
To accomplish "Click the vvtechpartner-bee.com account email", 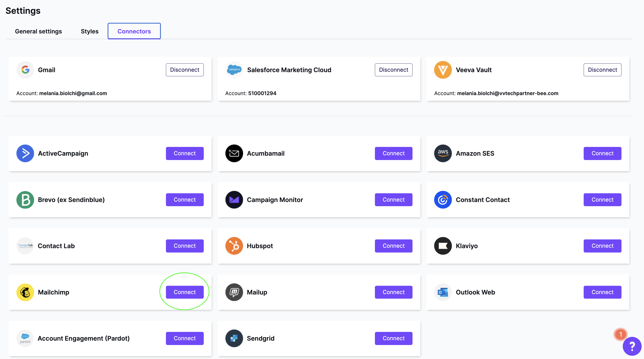I will 508,93.
